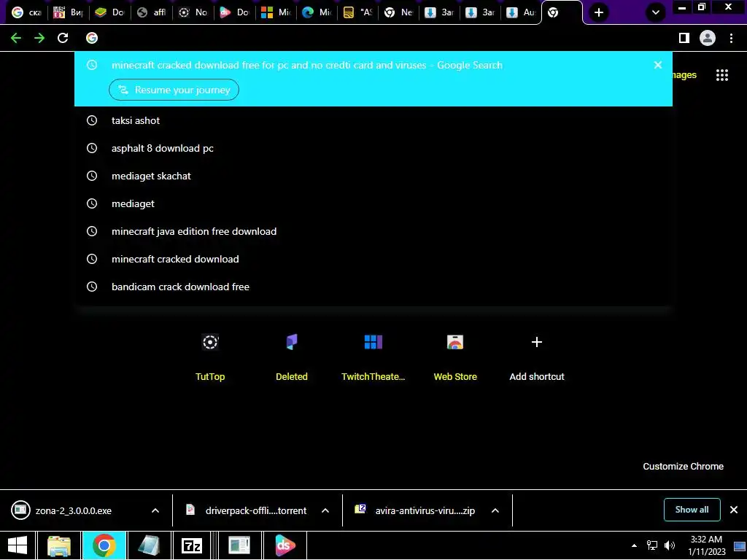This screenshot has width=747, height=560.
Task: Open a new tab with the plus button
Action: (x=599, y=12)
